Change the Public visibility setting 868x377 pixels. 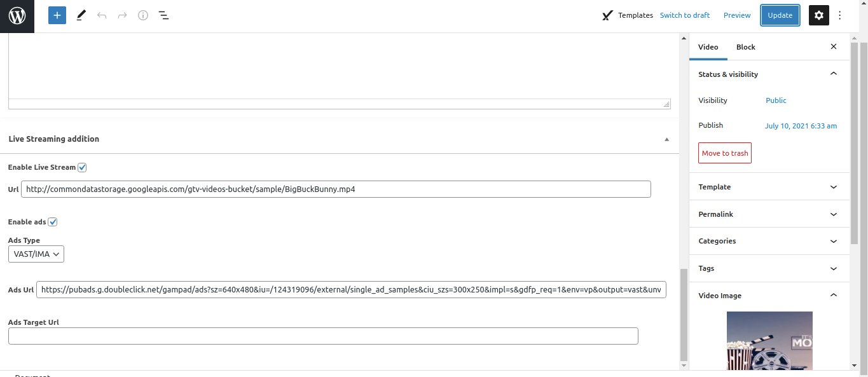[x=776, y=100]
